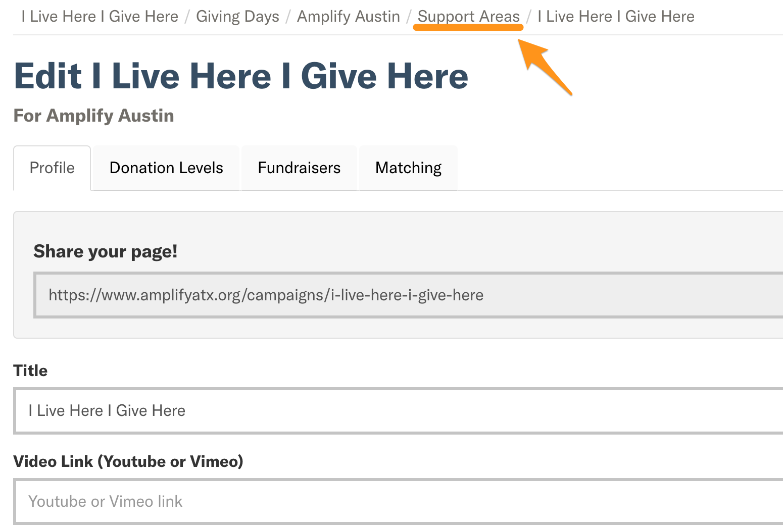
Task: Open the Matching tab
Action: (408, 168)
